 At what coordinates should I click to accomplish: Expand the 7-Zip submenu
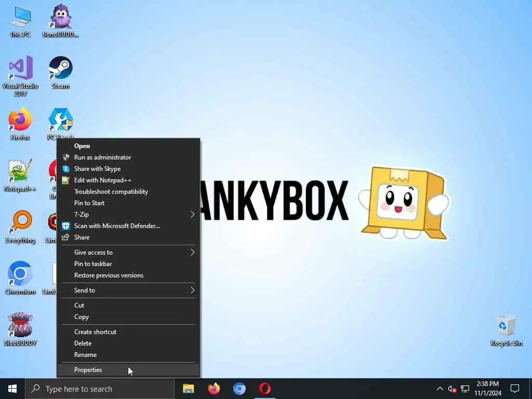129,215
